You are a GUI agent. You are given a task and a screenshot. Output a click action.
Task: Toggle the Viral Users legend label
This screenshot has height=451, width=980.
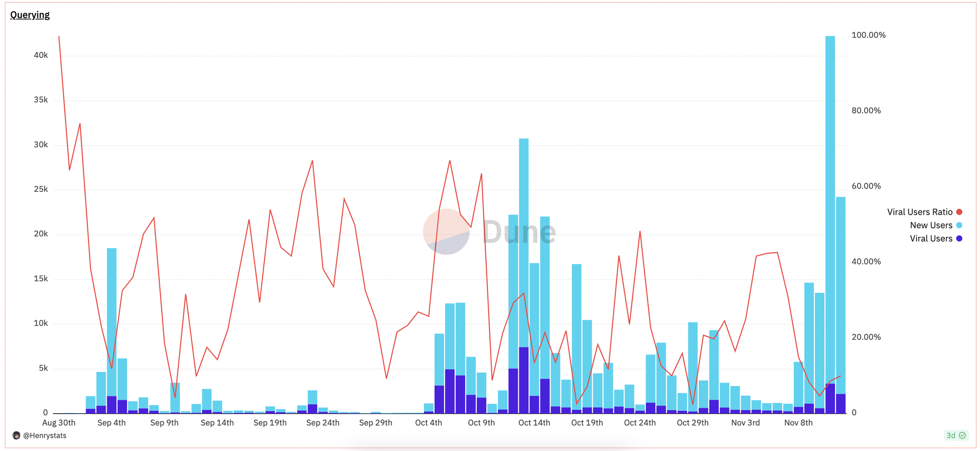tap(931, 239)
